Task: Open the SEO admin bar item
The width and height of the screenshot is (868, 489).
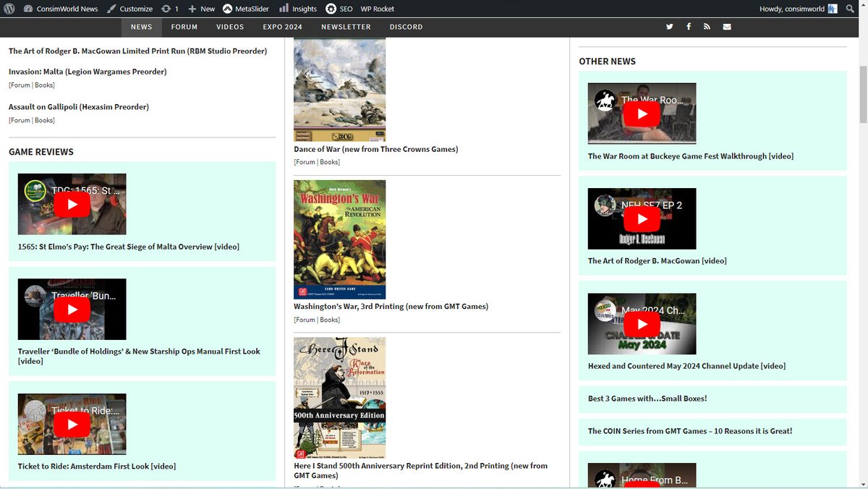Action: point(339,9)
